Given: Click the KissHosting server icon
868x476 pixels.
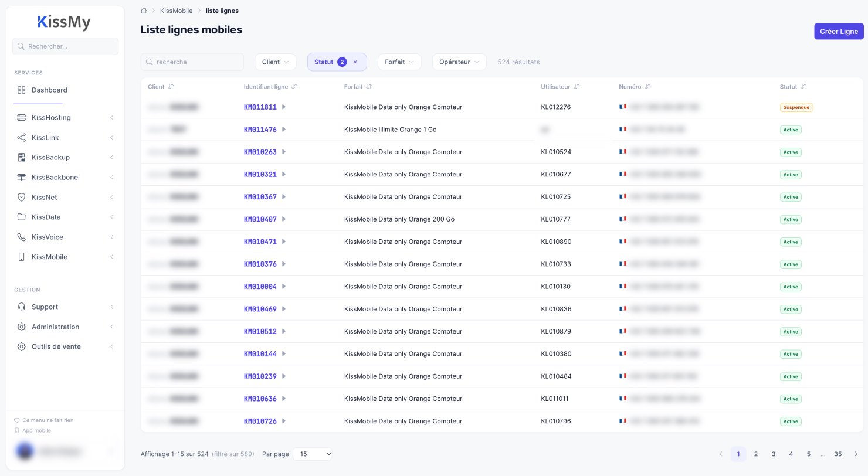Looking at the screenshot, I should (x=22, y=118).
